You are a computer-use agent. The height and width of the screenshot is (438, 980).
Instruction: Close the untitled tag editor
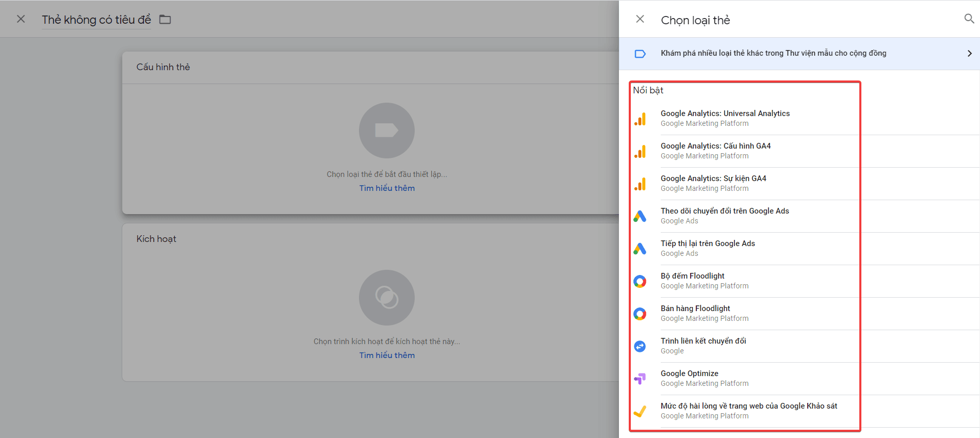click(x=21, y=19)
